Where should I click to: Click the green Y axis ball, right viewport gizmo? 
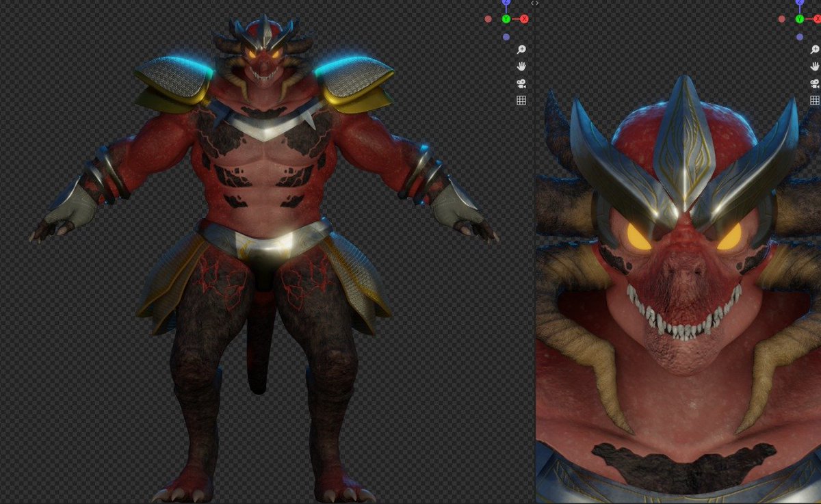click(800, 18)
